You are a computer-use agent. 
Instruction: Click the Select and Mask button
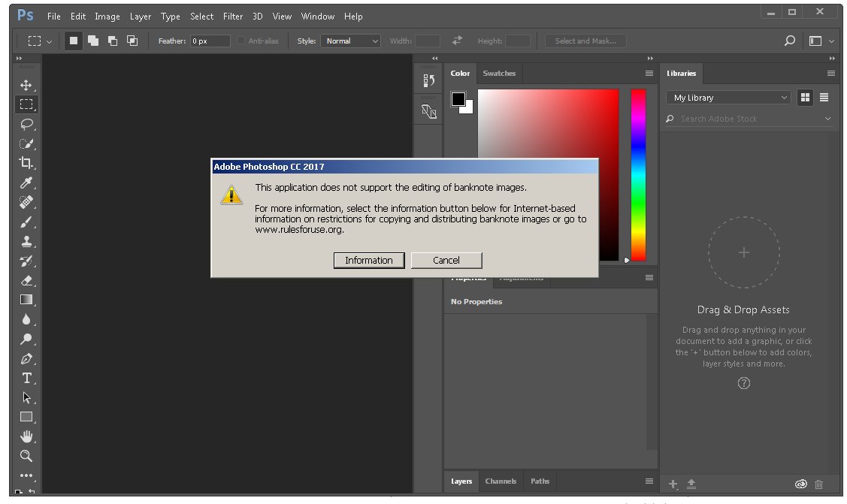(x=585, y=41)
